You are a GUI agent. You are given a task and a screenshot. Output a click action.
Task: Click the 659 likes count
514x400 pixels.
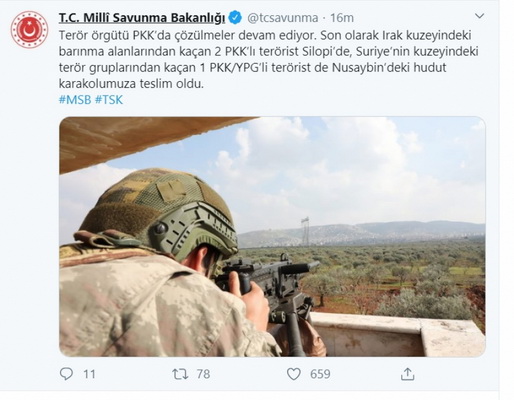pyautogui.click(x=320, y=374)
